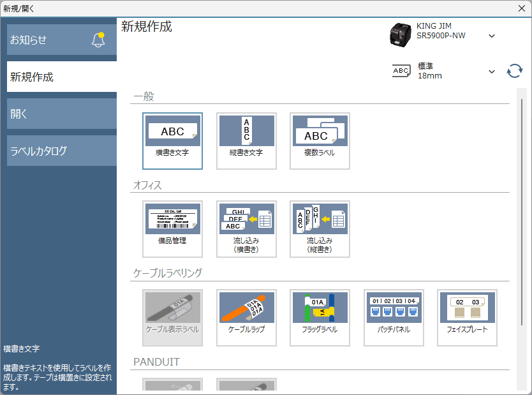Click the ケーブルラベリング section heading
The image size is (532, 395).
tap(168, 273)
